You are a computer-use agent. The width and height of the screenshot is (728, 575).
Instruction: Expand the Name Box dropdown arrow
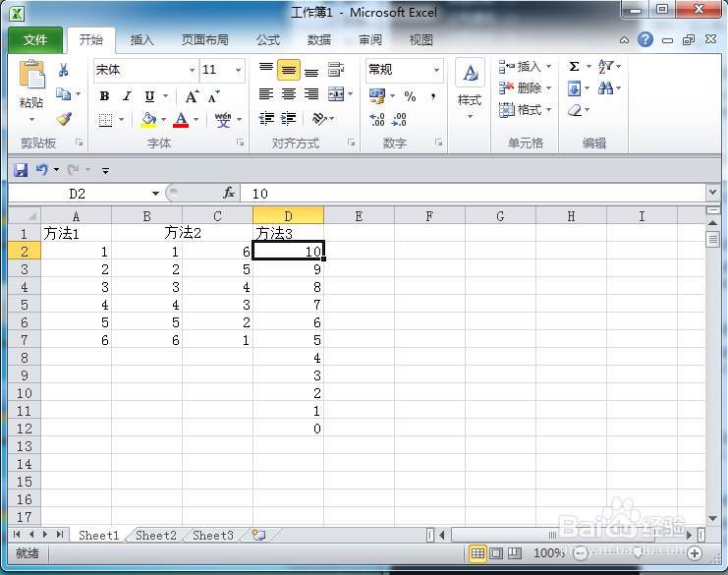[x=155, y=194]
